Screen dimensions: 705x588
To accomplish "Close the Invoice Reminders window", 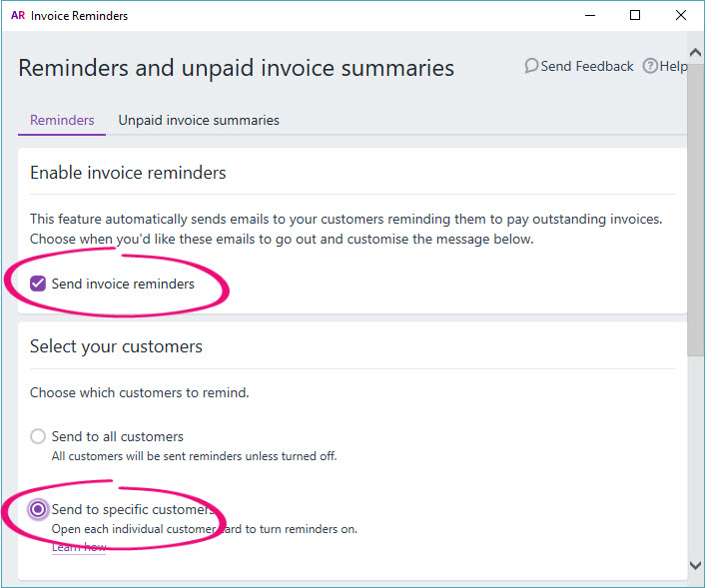I will tap(681, 16).
